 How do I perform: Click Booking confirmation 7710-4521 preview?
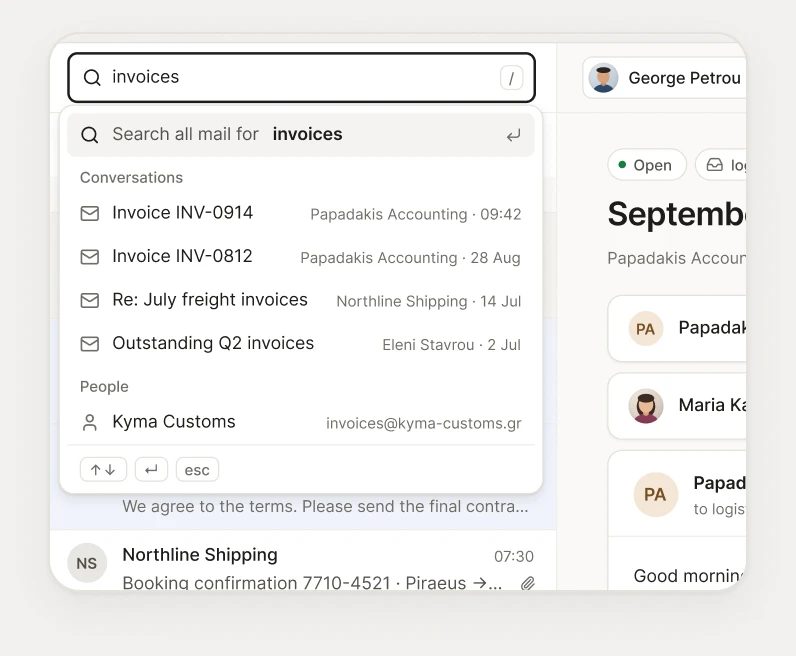click(x=312, y=583)
